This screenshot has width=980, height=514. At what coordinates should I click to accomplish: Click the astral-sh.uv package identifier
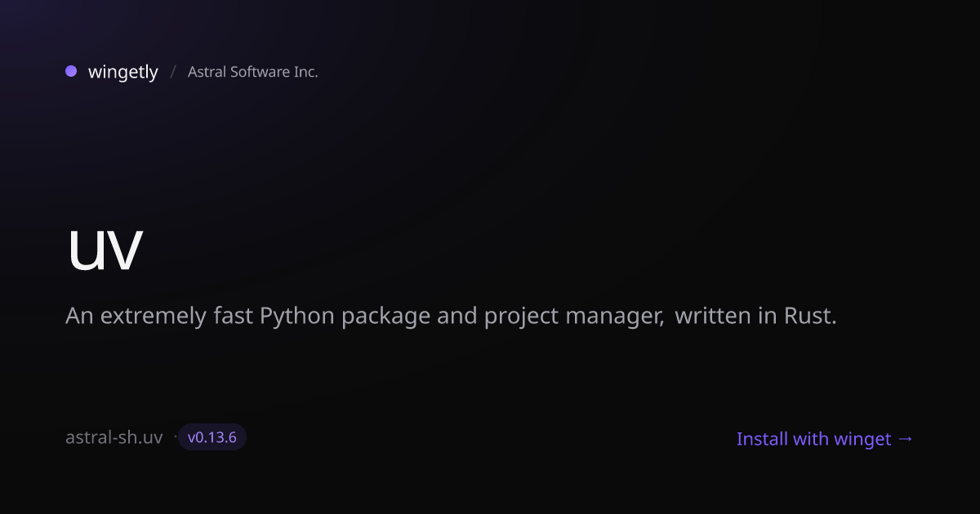[x=114, y=437]
